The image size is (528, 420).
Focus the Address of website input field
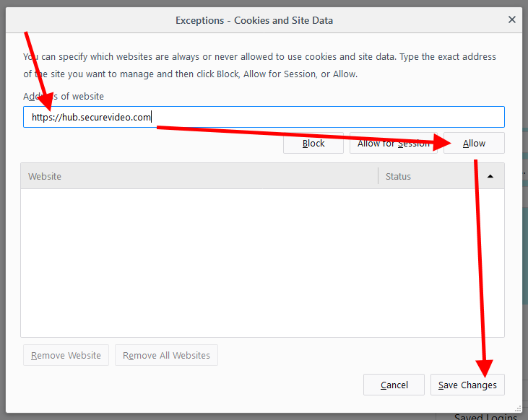coord(325,117)
